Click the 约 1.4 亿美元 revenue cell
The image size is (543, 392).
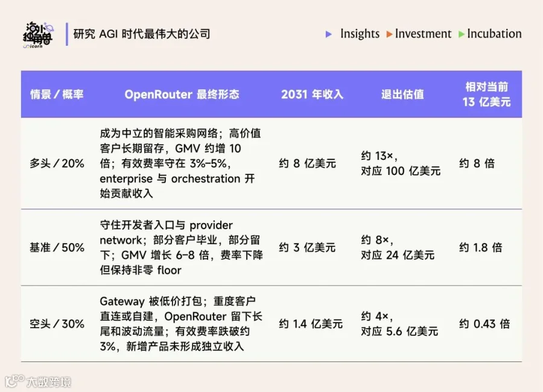[311, 324]
